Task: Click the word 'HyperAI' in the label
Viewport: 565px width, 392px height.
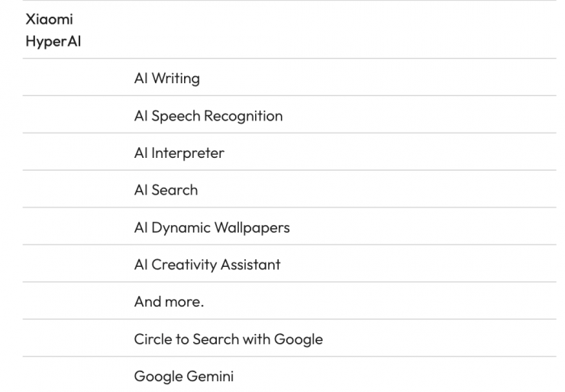Action: coord(53,41)
